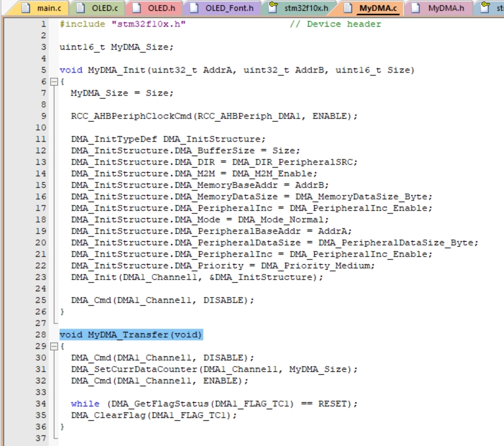This screenshot has height=446, width=504.
Task: Click the 'uint16_t MyDMA_Size;' declaration
Action: tap(116, 47)
